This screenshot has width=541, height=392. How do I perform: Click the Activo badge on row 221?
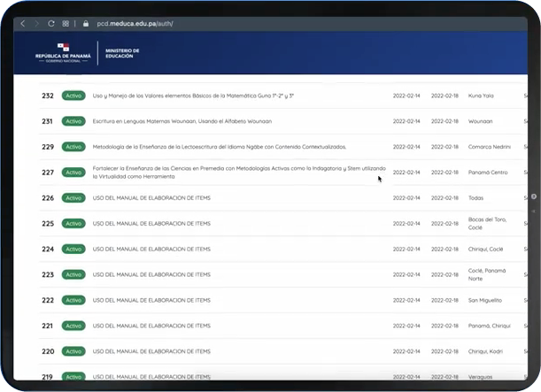tap(73, 326)
